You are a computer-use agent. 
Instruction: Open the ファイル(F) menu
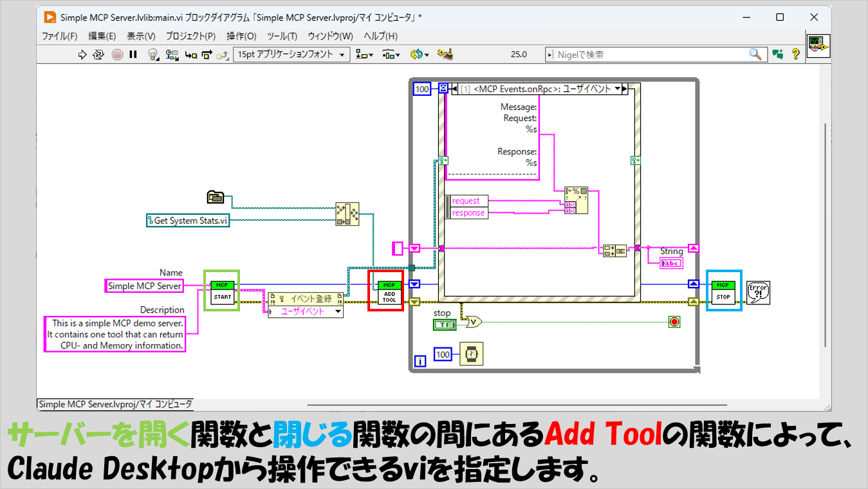[x=59, y=36]
